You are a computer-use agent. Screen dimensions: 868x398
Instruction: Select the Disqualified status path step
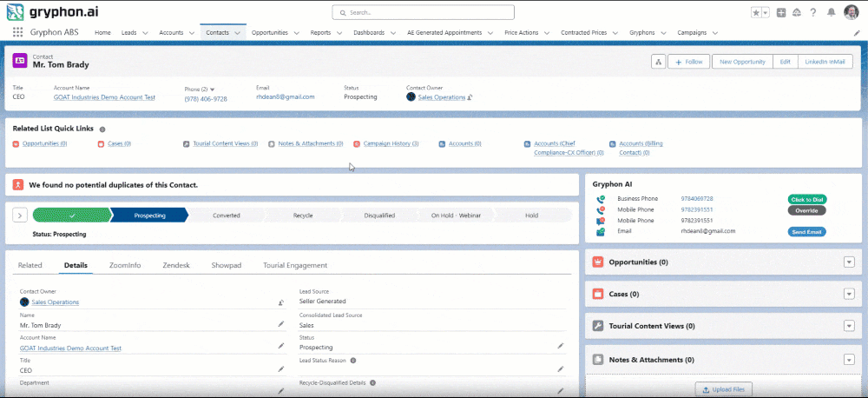pyautogui.click(x=379, y=215)
